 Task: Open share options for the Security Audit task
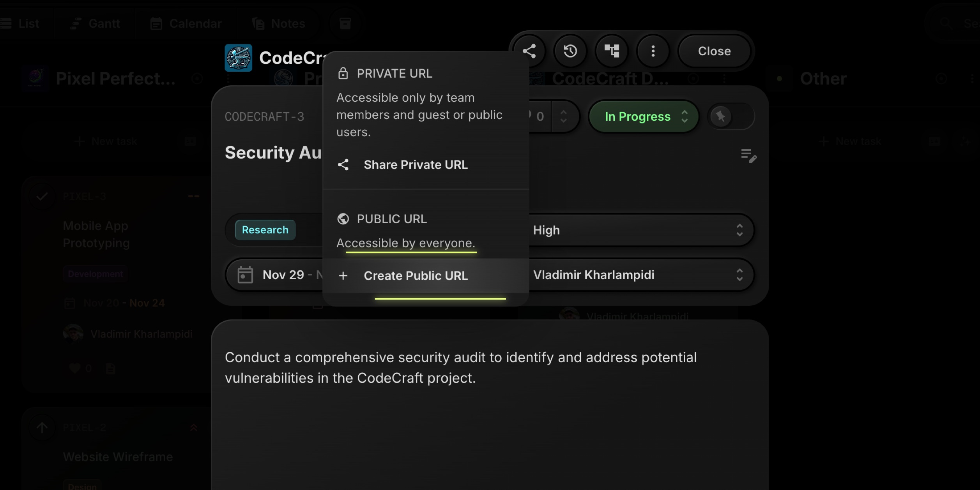[x=530, y=51]
